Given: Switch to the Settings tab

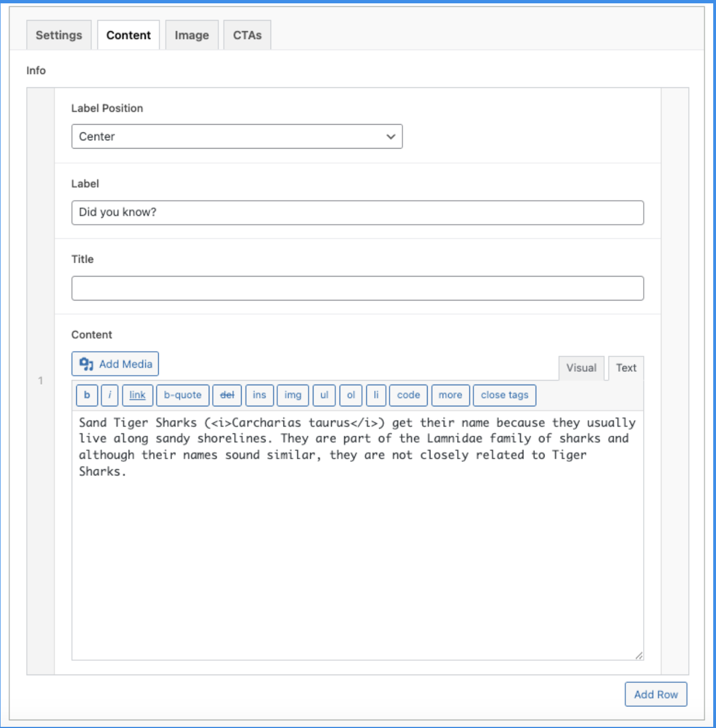Looking at the screenshot, I should pos(59,35).
